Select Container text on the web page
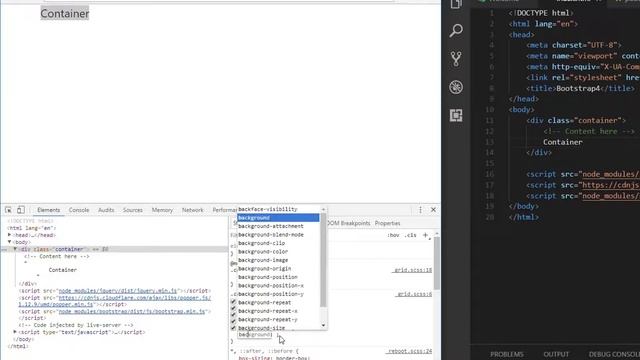The image size is (640, 360). click(x=64, y=13)
